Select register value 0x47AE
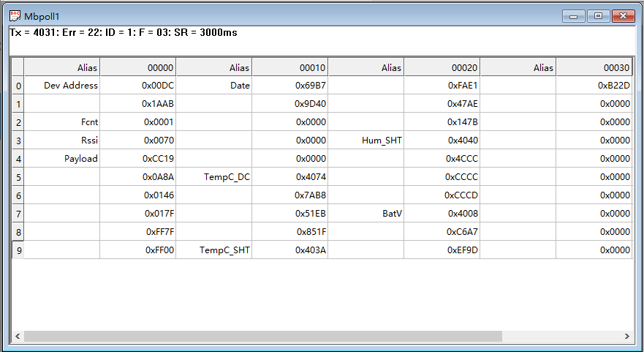 (442, 104)
